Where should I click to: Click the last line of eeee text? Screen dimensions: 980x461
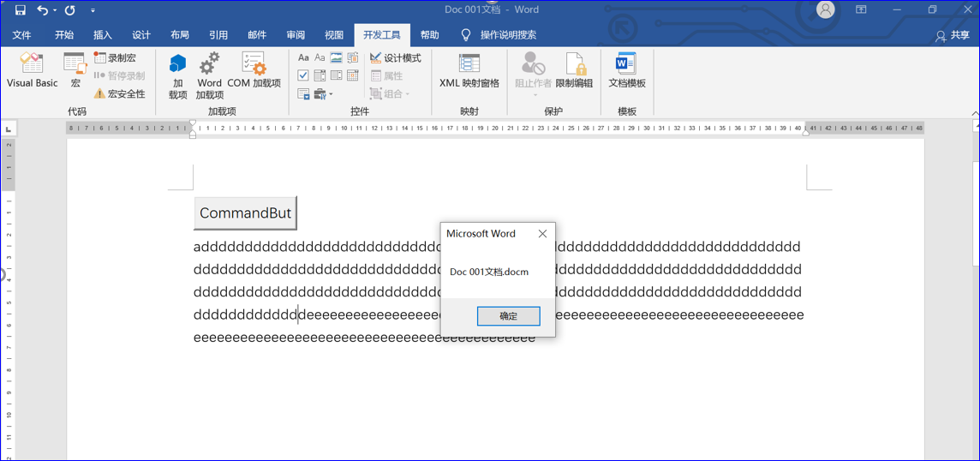tap(364, 338)
